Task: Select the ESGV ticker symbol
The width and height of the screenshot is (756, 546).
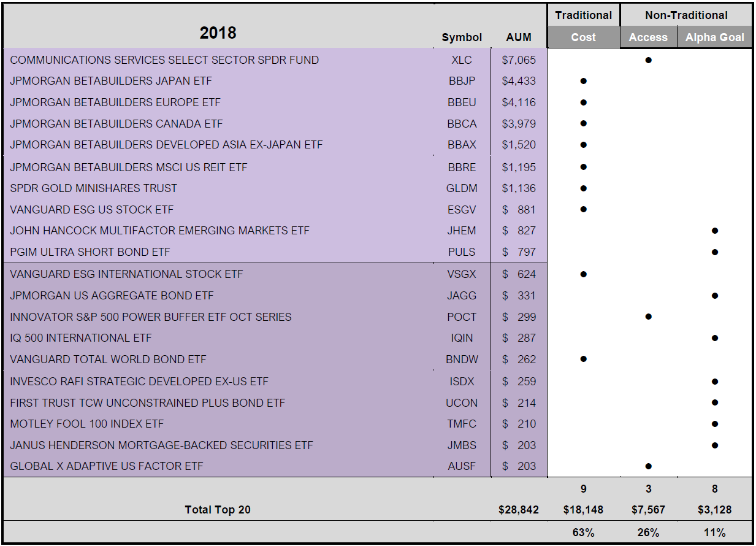Action: 462,210
